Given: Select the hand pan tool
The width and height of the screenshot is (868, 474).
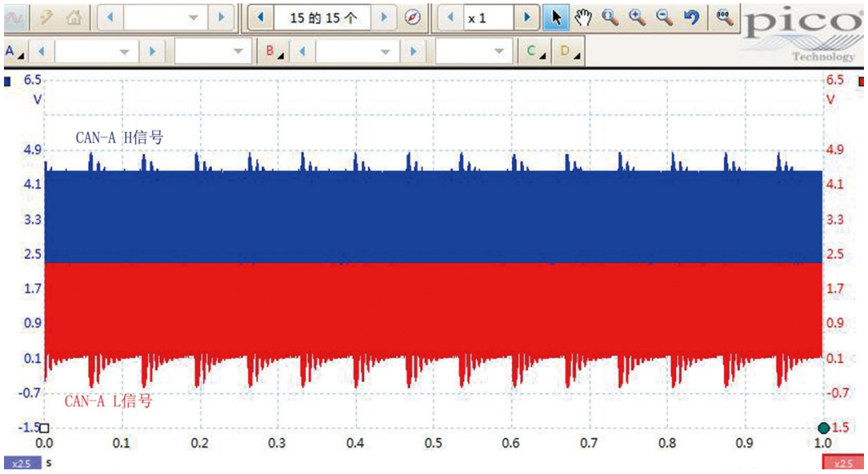Looking at the screenshot, I should (583, 18).
